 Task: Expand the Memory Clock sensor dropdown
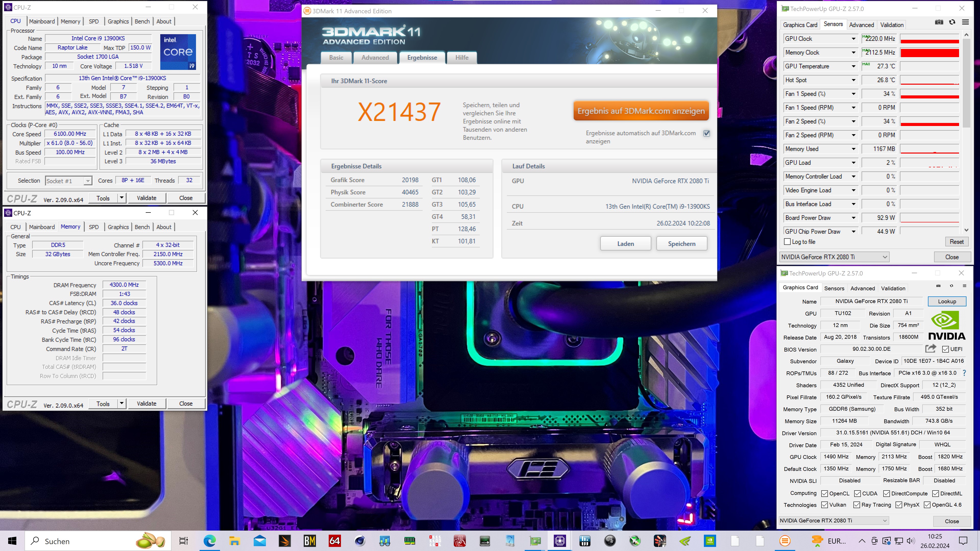tap(853, 53)
